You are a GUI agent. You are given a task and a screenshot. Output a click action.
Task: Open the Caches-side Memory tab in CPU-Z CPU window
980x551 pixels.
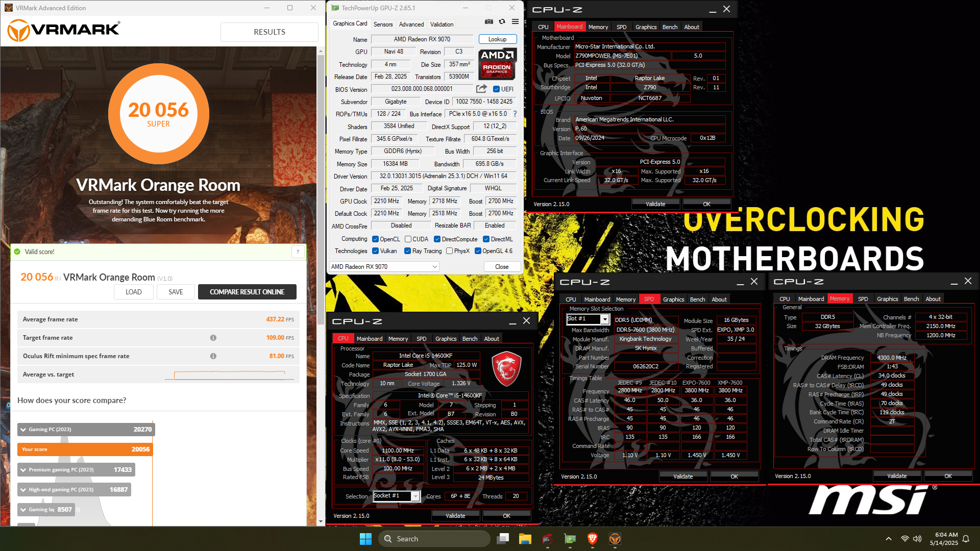click(398, 339)
